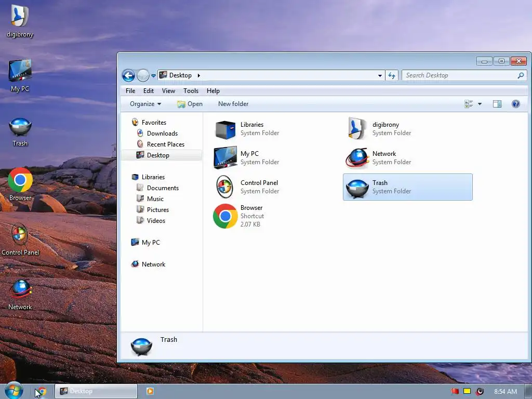
Task: Open the volume speaker tray icon
Action: (480, 392)
